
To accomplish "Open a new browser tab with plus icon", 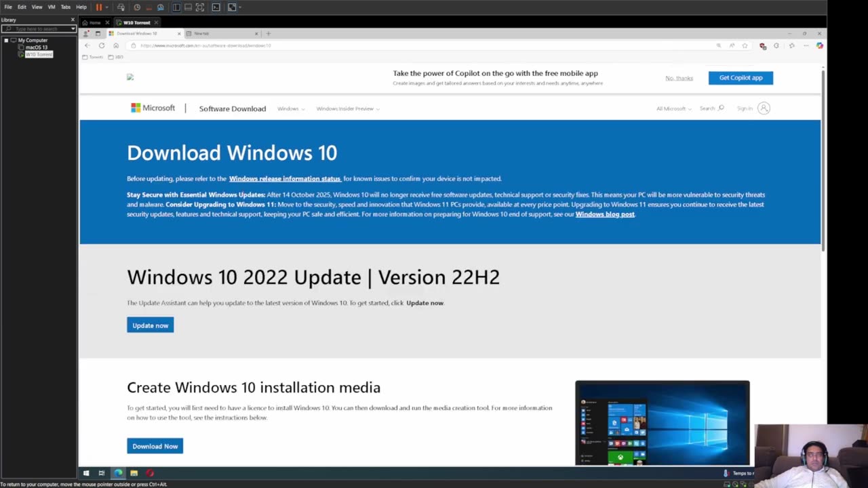I will (269, 33).
